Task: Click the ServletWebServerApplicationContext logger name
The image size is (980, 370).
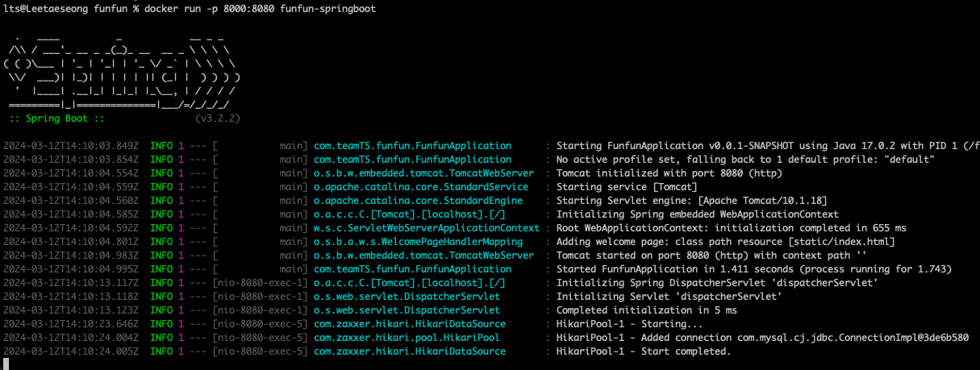Action: [x=426, y=228]
